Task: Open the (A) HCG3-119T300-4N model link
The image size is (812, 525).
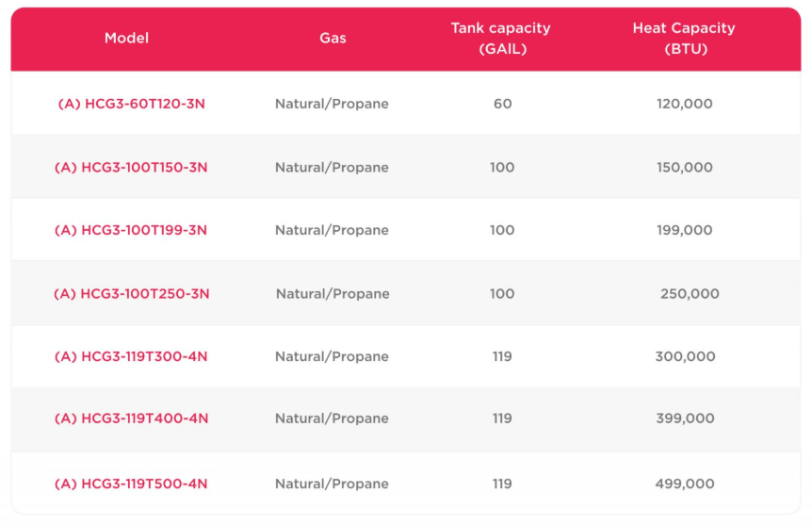Action: point(131,356)
